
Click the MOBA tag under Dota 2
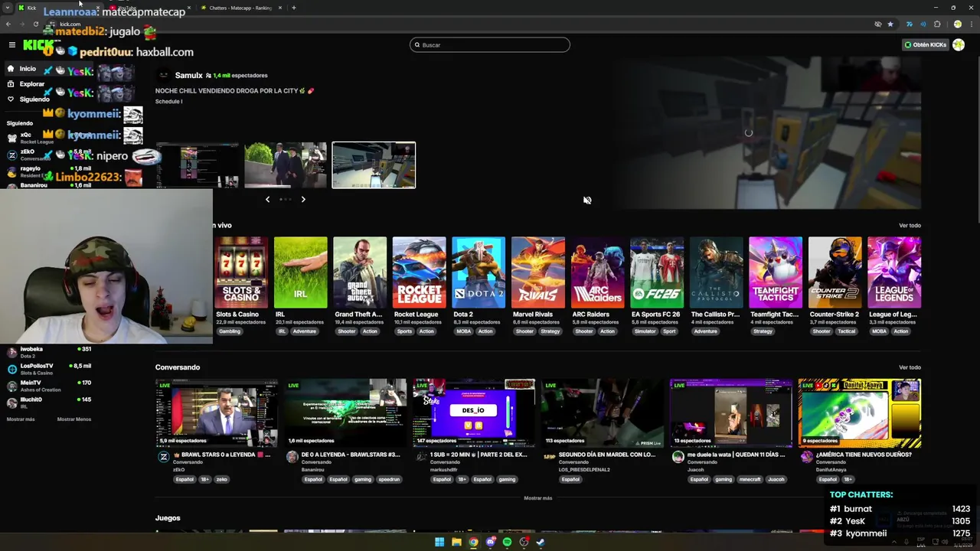463,331
